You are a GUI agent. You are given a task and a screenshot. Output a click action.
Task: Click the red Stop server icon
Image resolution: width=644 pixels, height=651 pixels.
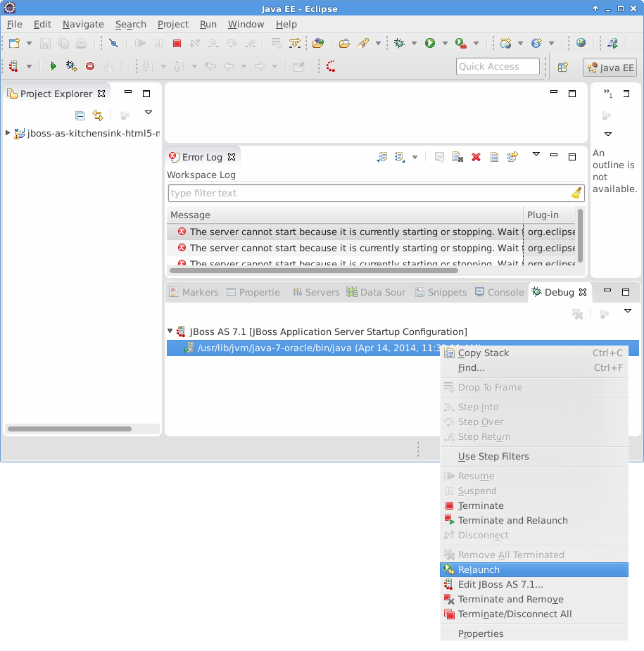(x=90, y=66)
